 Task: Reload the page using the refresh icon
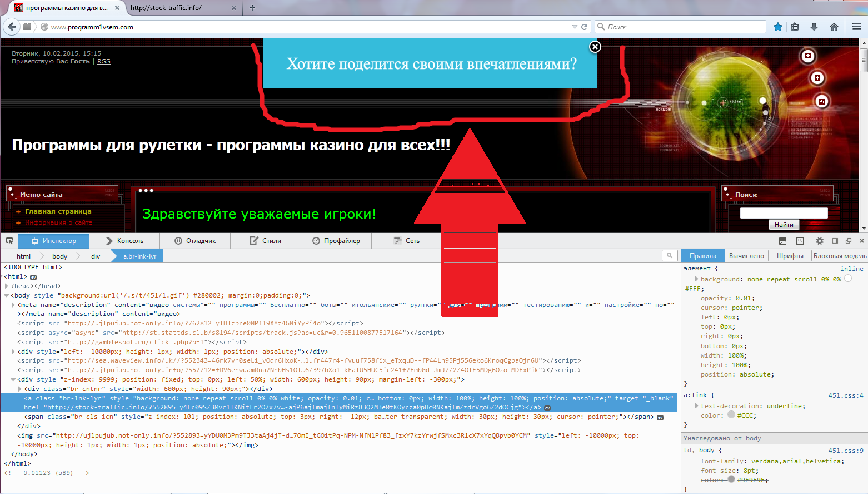point(584,27)
